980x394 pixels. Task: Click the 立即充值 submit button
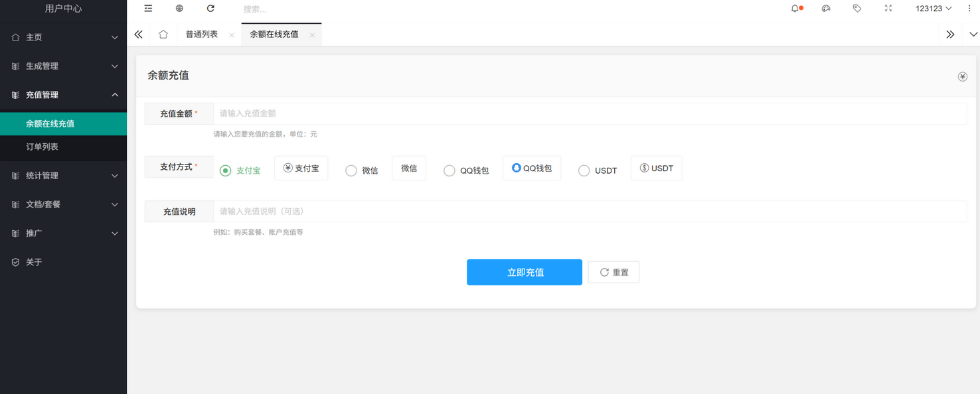point(524,272)
